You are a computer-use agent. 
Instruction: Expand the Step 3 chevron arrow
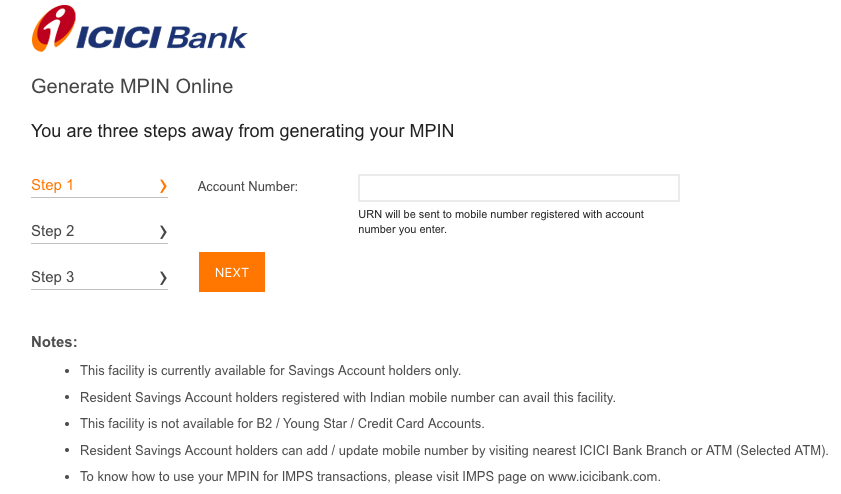pos(163,278)
